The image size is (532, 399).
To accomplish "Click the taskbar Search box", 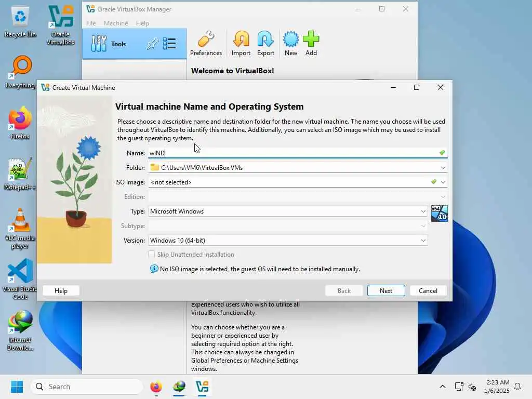I will pos(87,387).
